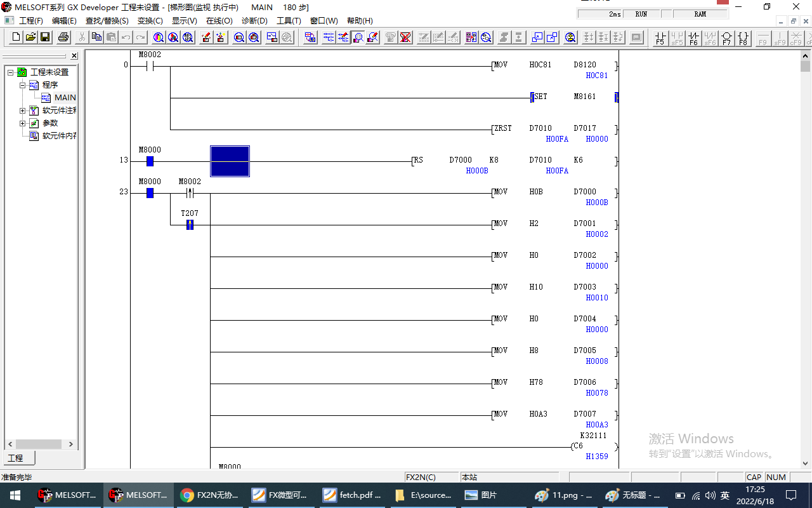Click the New project toolbar icon
Image resolution: width=812 pixels, height=508 pixels.
pyautogui.click(x=16, y=37)
